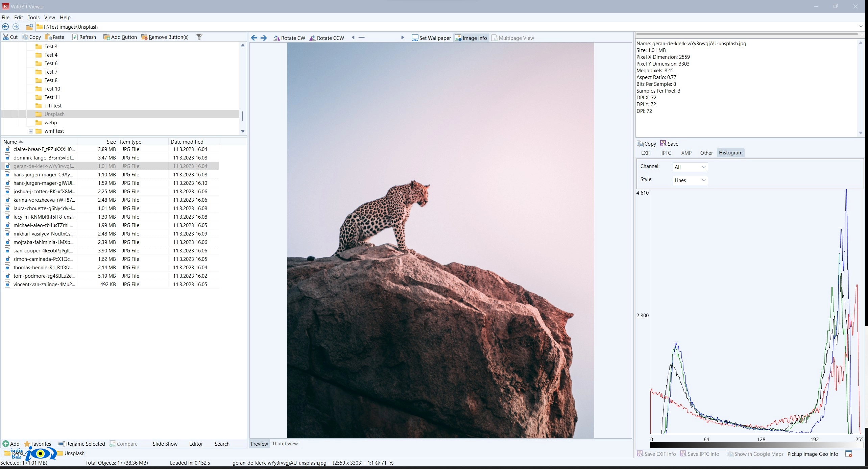Click the browse folder icon beside the path
Image resolution: width=868 pixels, height=469 pixels.
[x=29, y=27]
